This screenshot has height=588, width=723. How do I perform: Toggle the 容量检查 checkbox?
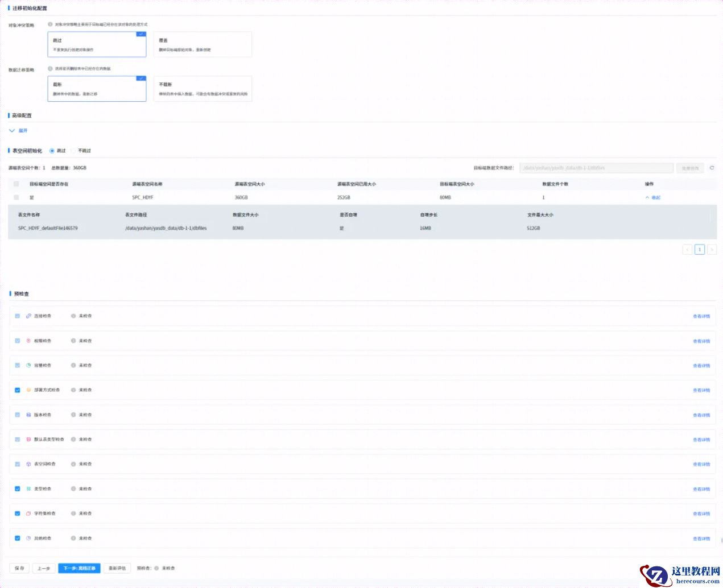(x=17, y=365)
